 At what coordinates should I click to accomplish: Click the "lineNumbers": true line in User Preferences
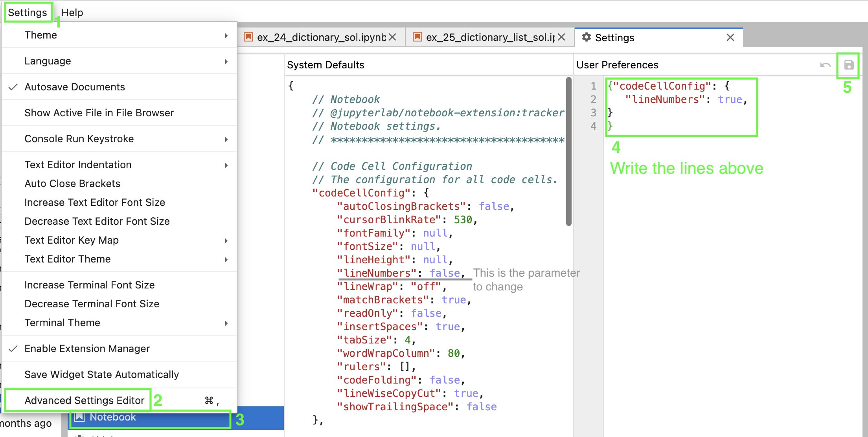coord(686,99)
